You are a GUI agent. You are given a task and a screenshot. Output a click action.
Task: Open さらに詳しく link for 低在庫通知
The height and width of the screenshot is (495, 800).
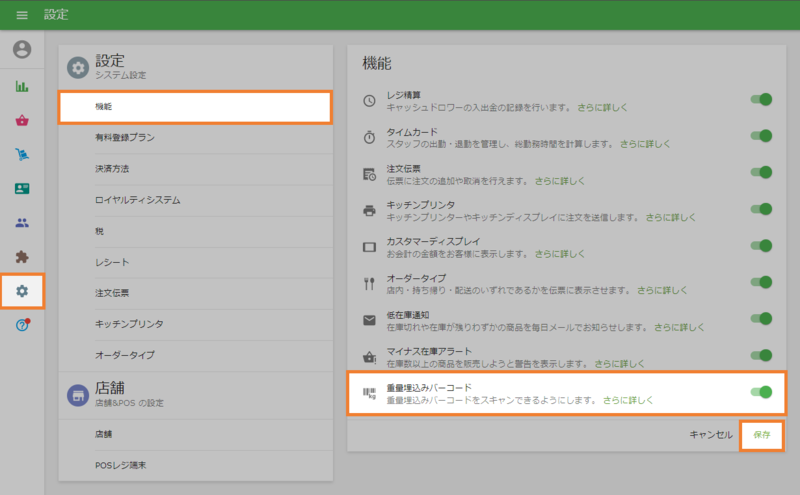[679, 327]
